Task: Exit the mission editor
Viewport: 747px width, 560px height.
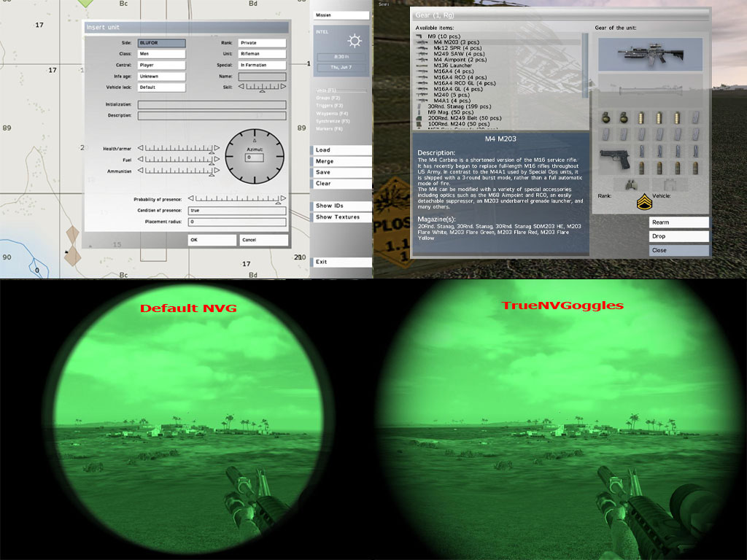Action: (341, 262)
